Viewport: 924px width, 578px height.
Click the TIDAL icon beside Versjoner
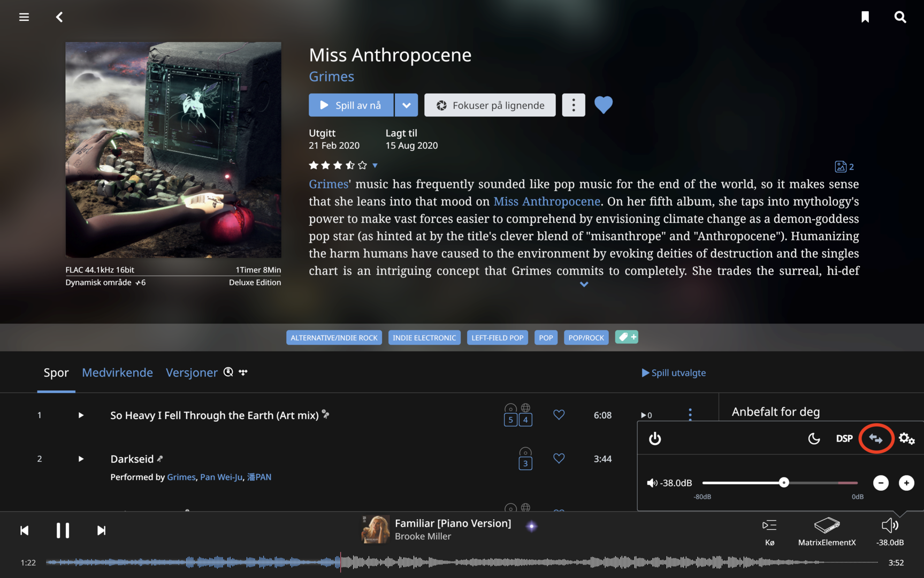243,372
